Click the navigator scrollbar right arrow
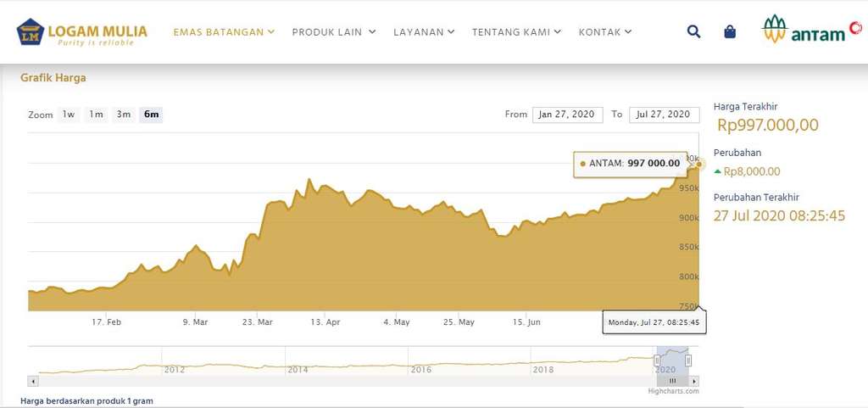The height and width of the screenshot is (408, 868). (x=694, y=381)
